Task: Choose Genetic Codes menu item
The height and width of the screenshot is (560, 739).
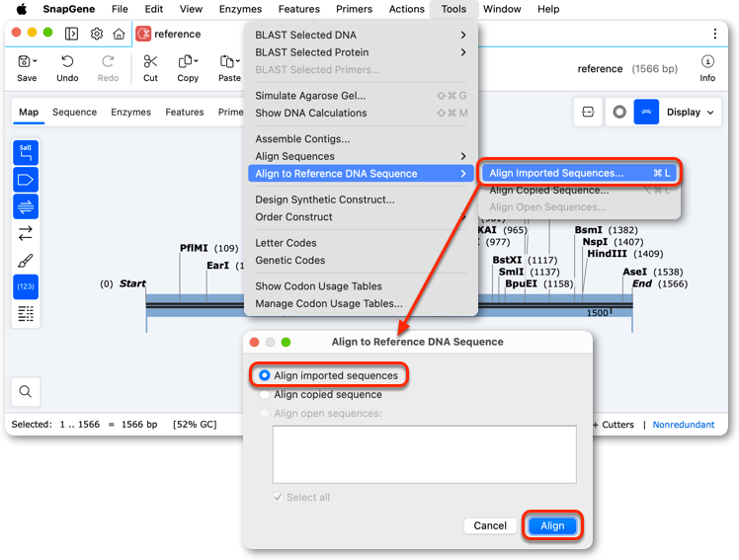Action: click(x=361, y=261)
